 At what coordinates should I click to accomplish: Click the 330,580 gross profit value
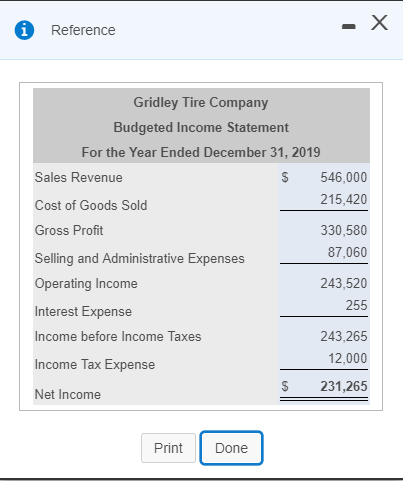(344, 230)
